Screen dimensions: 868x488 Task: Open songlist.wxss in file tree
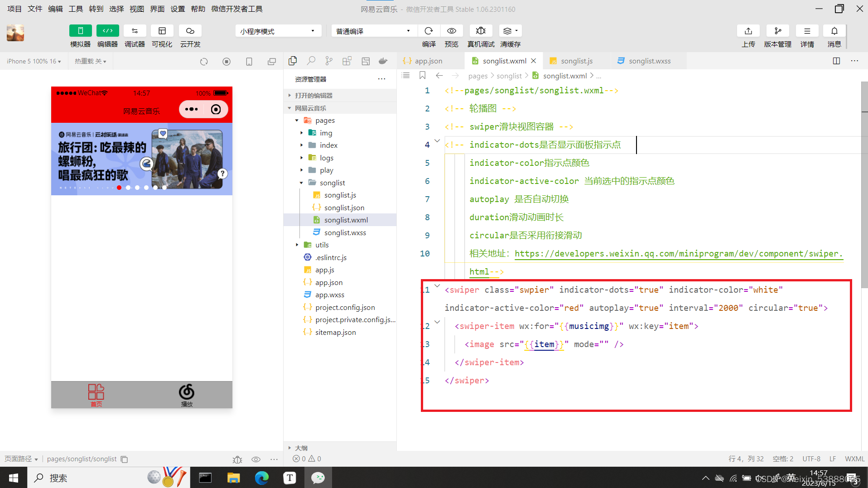(x=340, y=232)
